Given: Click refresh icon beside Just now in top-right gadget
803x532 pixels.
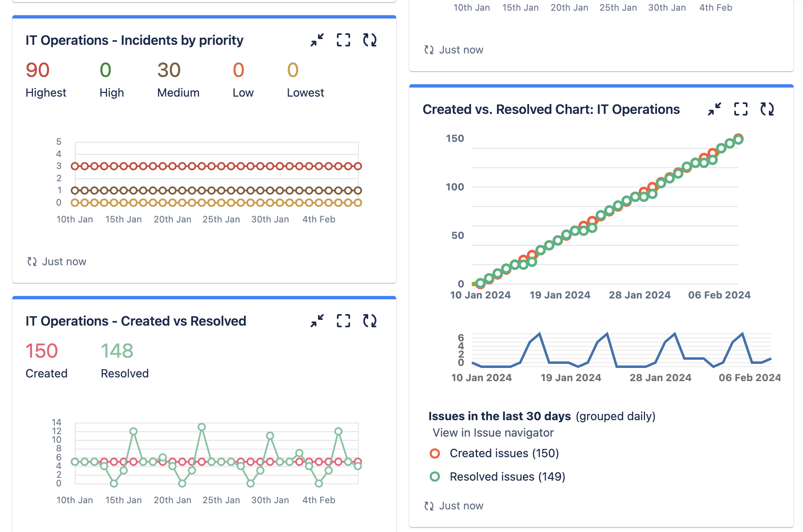Looking at the screenshot, I should click(x=429, y=50).
